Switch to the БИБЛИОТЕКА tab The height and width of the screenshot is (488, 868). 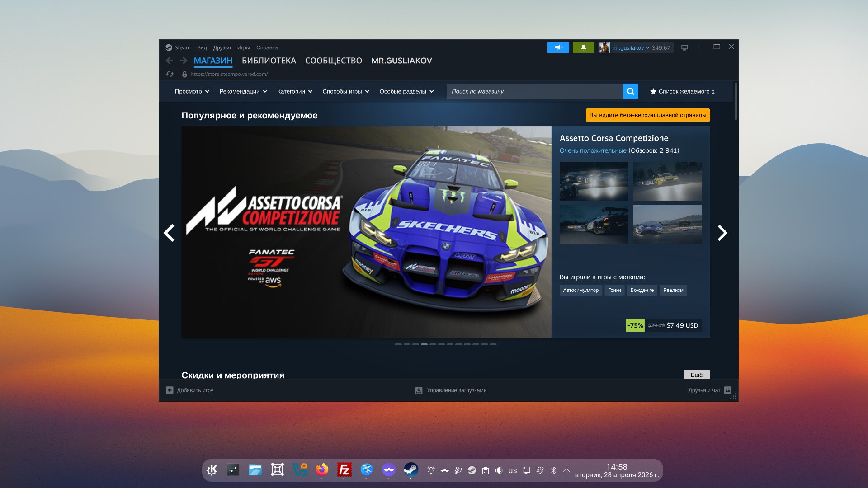(269, 61)
